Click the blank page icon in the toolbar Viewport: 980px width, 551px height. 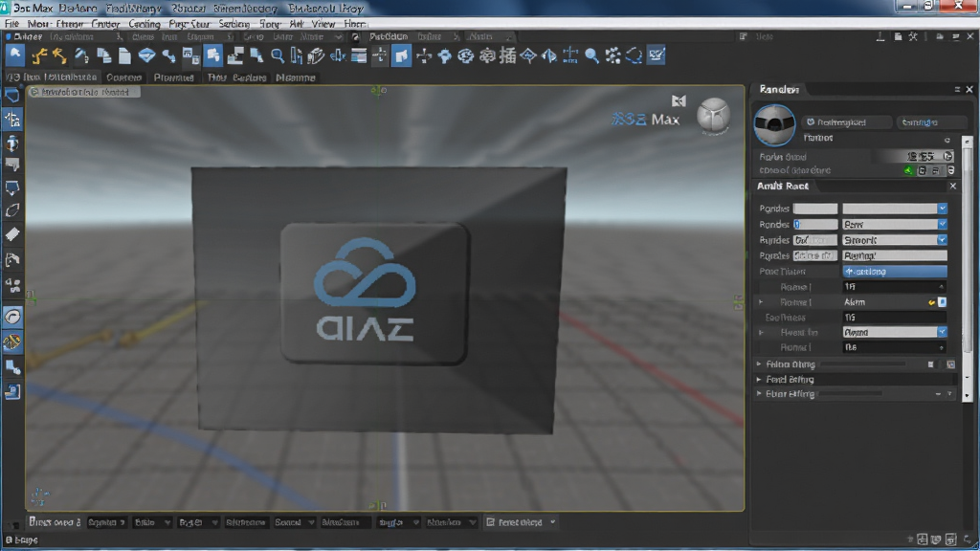(x=125, y=56)
